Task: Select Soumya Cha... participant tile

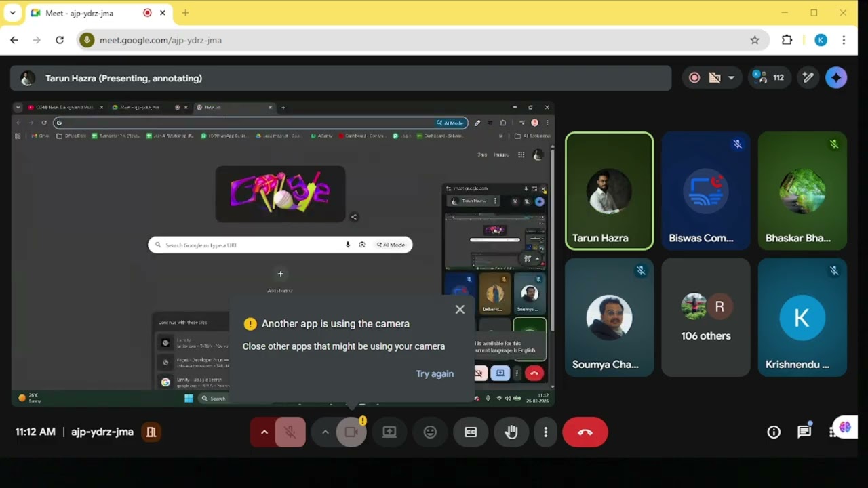Action: pyautogui.click(x=609, y=317)
